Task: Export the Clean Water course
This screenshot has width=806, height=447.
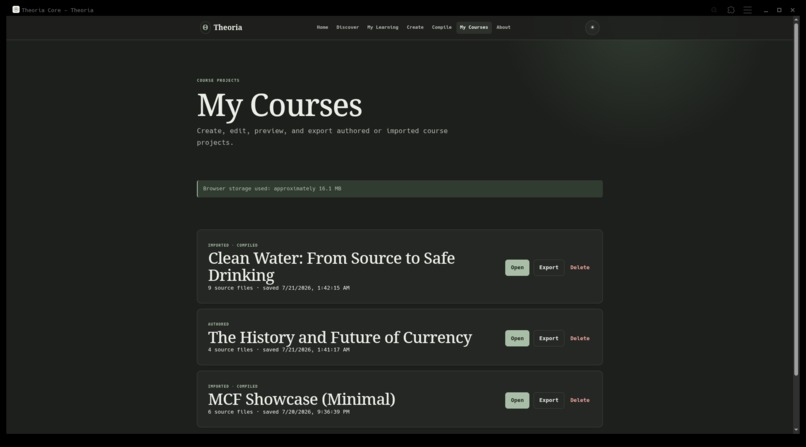Action: pyautogui.click(x=548, y=268)
